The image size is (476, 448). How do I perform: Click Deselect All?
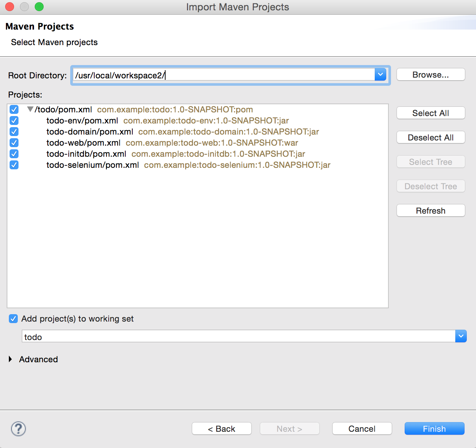(431, 137)
